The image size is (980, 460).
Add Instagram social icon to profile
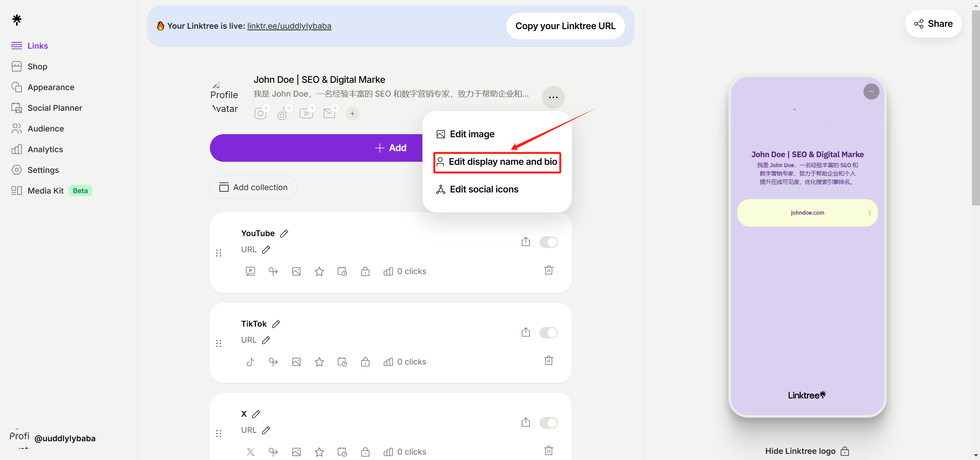(262, 112)
